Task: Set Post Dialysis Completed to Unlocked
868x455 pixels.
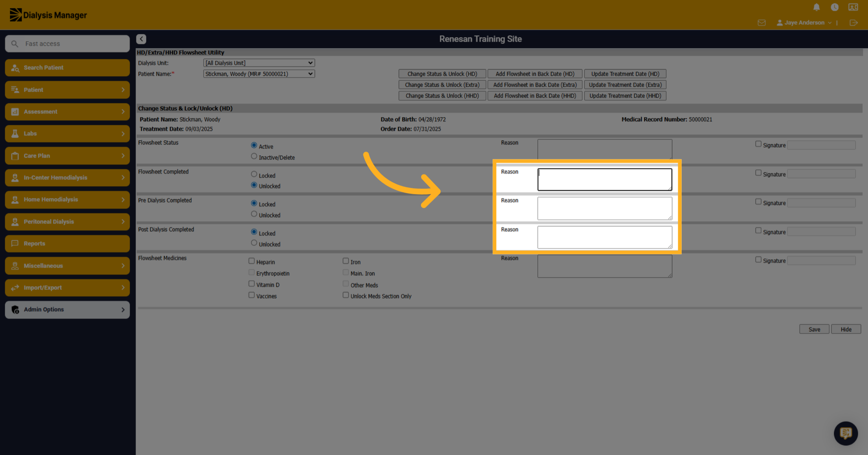Action: pos(254,243)
